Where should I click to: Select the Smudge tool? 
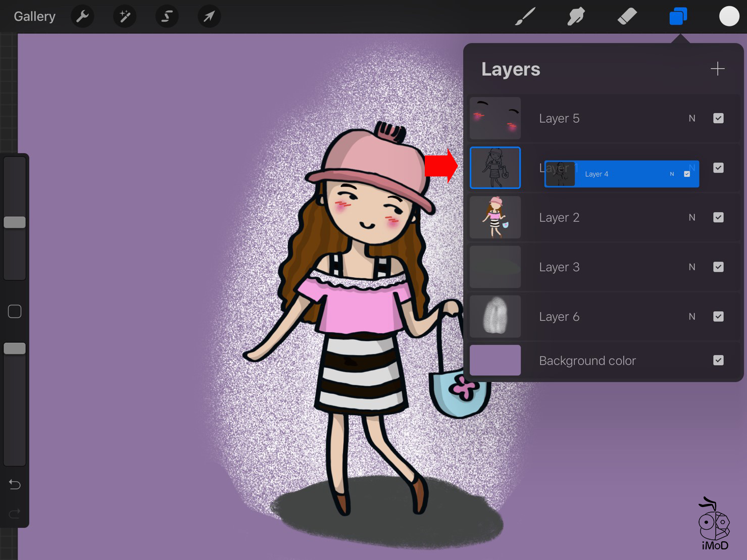tap(576, 17)
